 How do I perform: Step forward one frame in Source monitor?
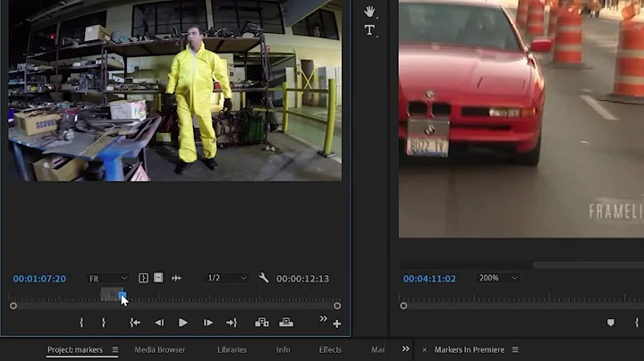pos(208,323)
